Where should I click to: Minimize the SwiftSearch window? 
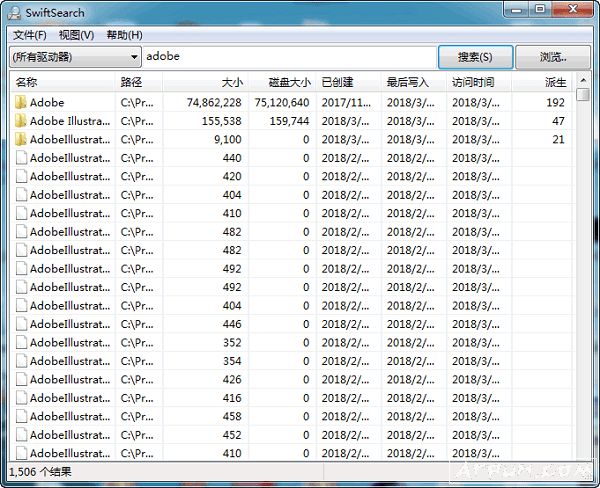(516, 9)
